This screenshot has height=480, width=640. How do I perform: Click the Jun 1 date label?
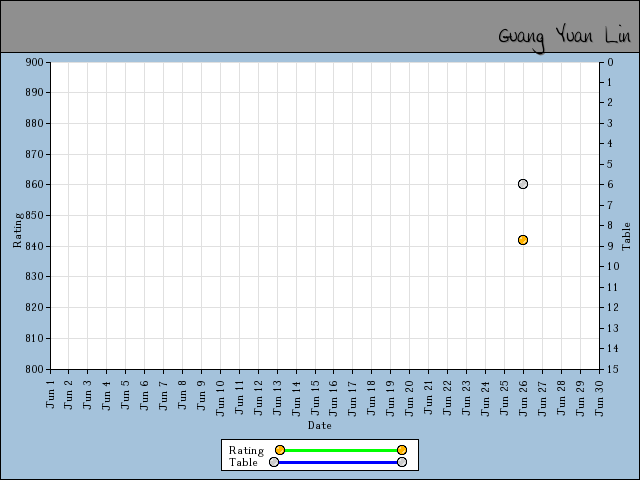[x=50, y=394]
